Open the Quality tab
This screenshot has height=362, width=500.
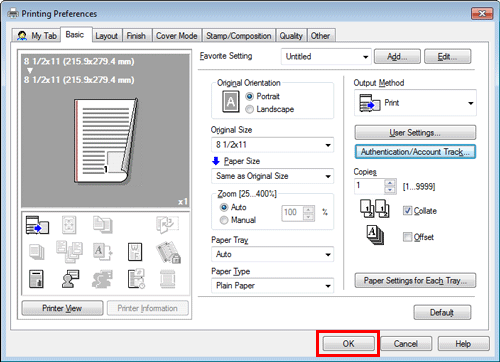coord(291,36)
